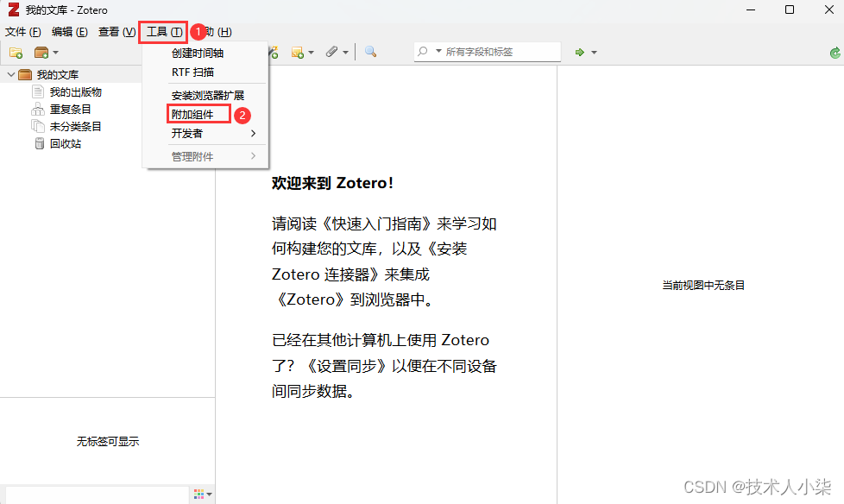Click the 当前视图中无条目 text
Image resolution: width=844 pixels, height=504 pixels.
pyautogui.click(x=703, y=286)
